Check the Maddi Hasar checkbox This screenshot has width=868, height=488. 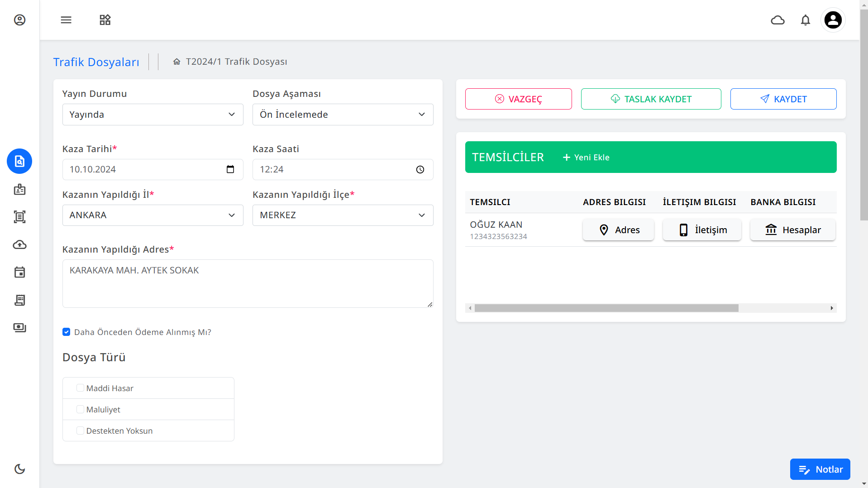coord(80,388)
